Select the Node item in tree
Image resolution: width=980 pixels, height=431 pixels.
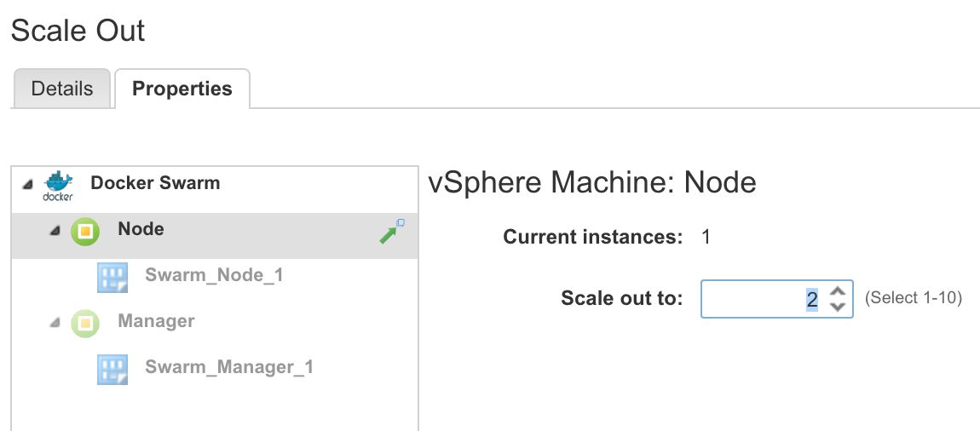pyautogui.click(x=141, y=229)
